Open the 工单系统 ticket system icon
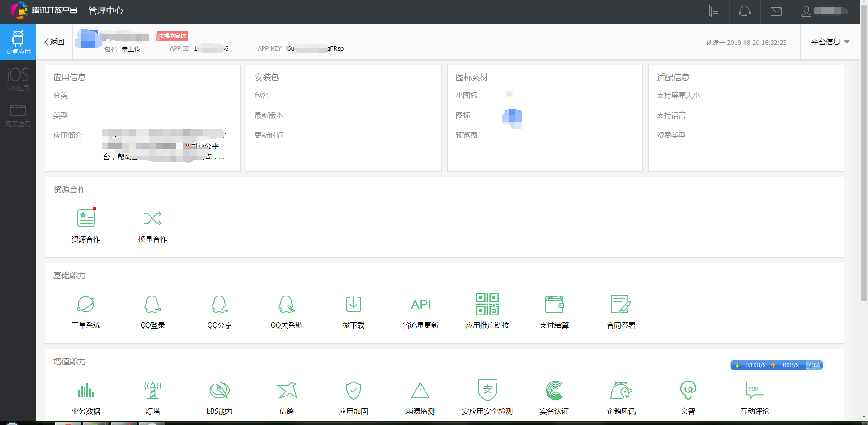This screenshot has height=425, width=868. coord(86,304)
